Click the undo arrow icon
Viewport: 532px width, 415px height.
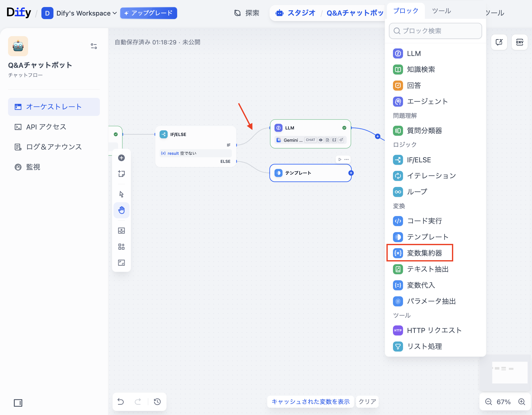click(121, 402)
